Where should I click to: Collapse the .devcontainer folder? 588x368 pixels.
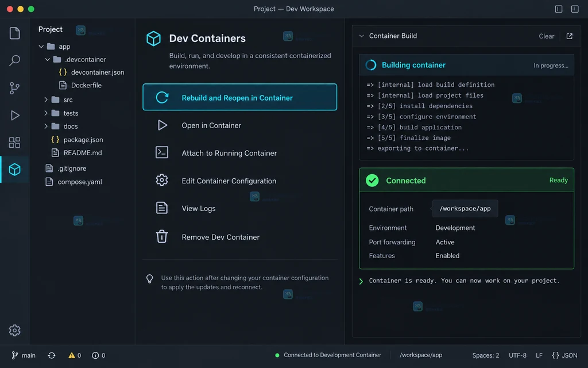(x=47, y=59)
